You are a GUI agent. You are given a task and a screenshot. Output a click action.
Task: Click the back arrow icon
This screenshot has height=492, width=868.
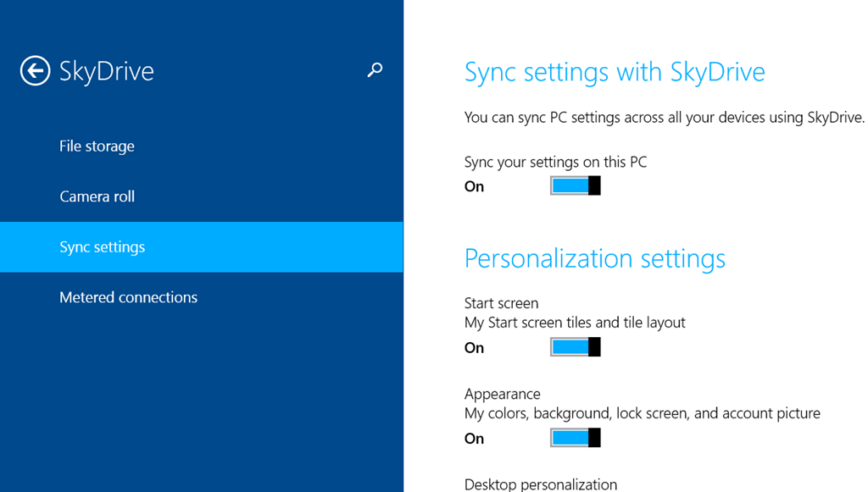[35, 71]
